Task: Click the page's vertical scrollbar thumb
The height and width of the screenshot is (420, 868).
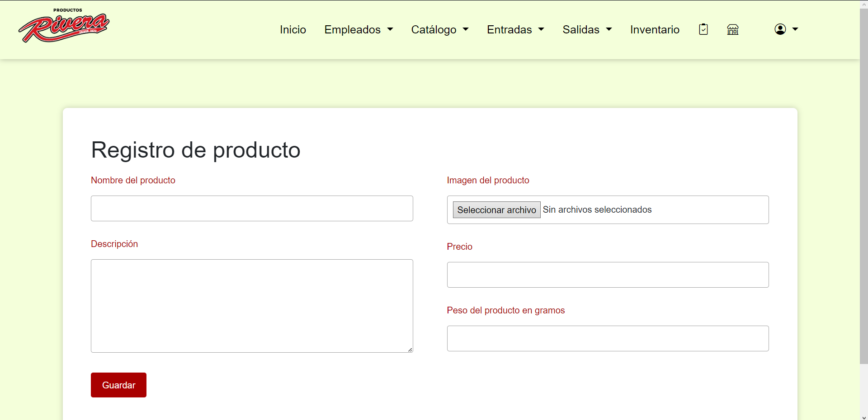Action: pyautogui.click(x=863, y=185)
